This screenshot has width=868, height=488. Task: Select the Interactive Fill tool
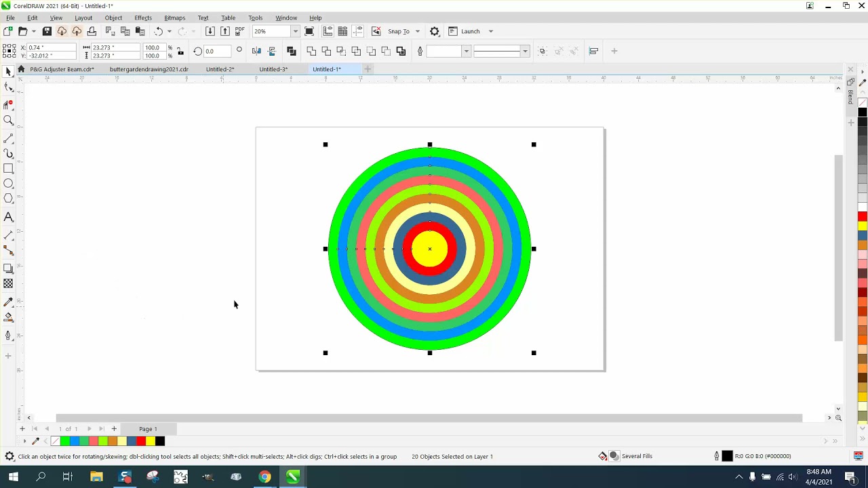pos(8,317)
